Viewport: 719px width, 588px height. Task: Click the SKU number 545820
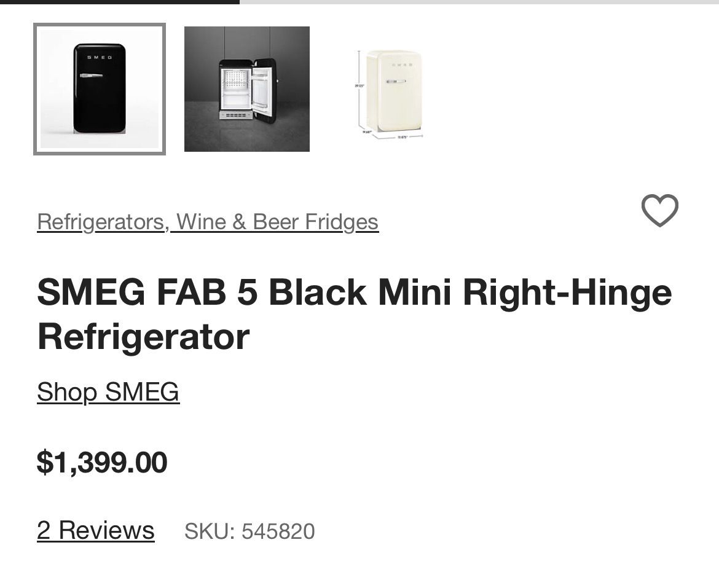coord(278,531)
